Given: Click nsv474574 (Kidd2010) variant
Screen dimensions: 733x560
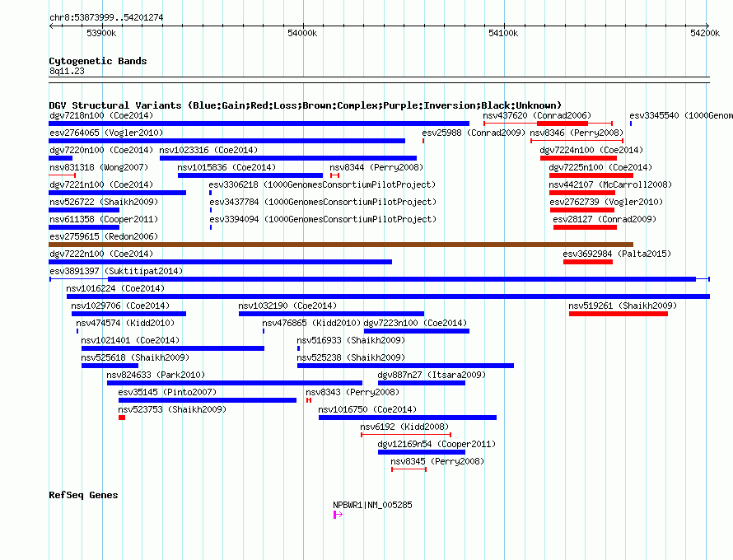Looking at the screenshot, I should click(77, 331).
